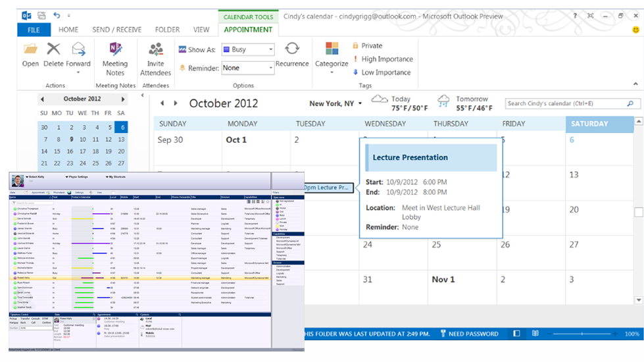Select October 9 in mini calendar
This screenshot has width=644, height=362.
click(71, 140)
